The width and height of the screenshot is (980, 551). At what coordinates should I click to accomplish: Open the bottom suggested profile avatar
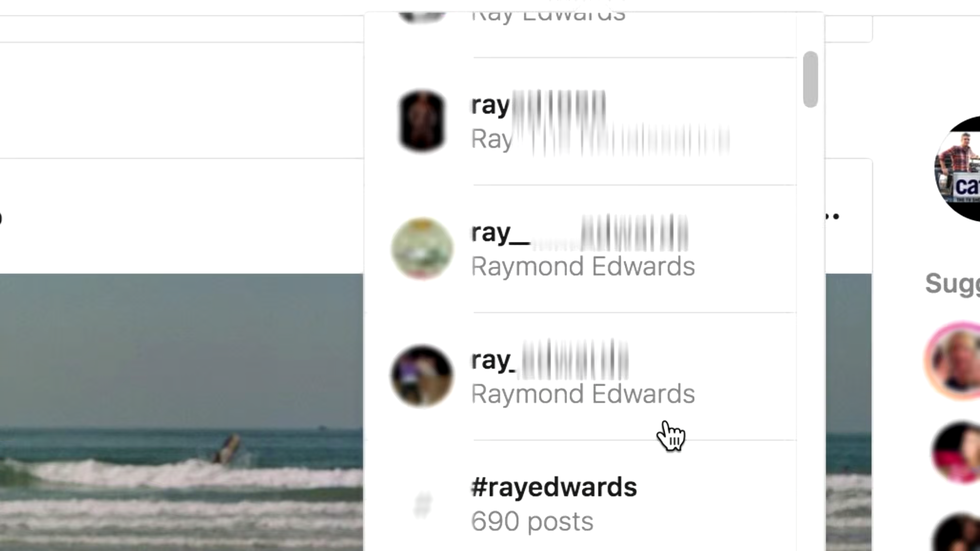(958, 533)
